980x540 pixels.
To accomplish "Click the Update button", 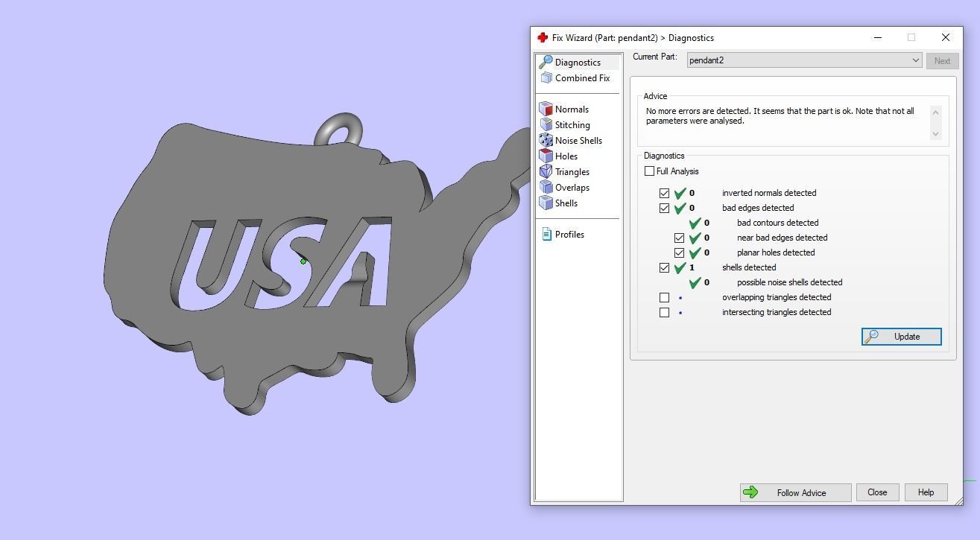I will click(901, 337).
